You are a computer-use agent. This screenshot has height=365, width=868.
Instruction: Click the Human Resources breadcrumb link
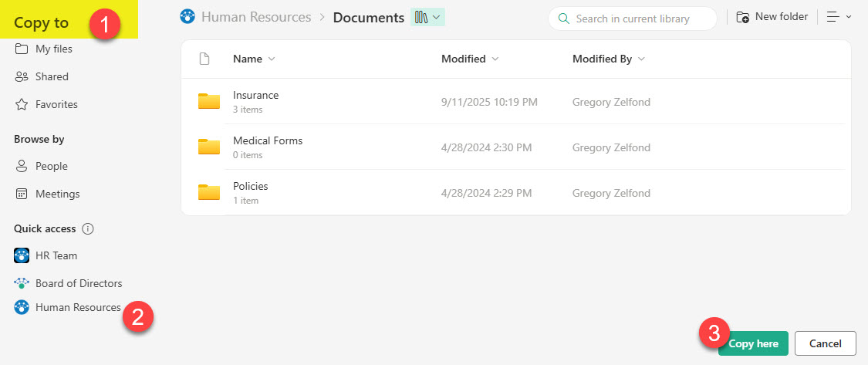(x=255, y=18)
